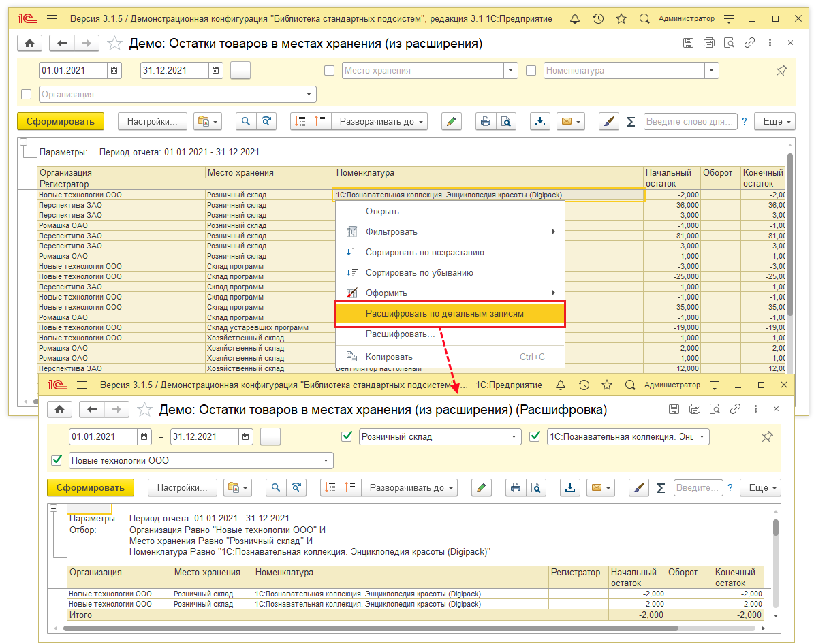Click search help question mark in back window

click(x=745, y=121)
